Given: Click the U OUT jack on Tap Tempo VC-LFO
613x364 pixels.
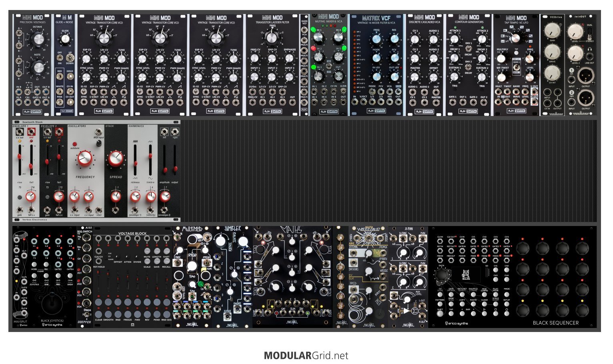Looking at the screenshot, I should pos(534,92).
